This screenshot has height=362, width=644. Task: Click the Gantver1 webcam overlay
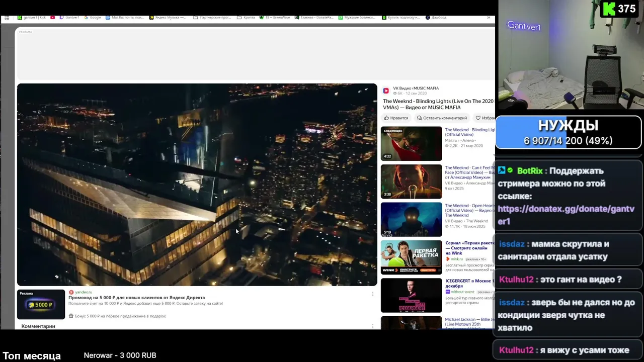(571, 54)
